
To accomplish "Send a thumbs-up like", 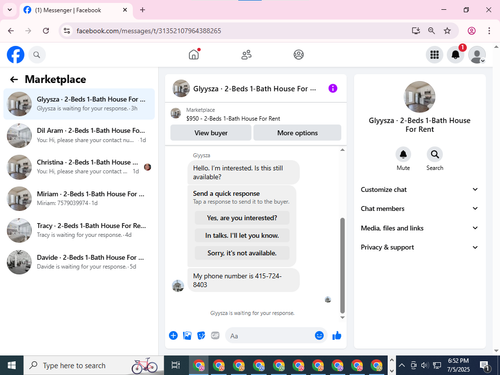I will coord(337,335).
